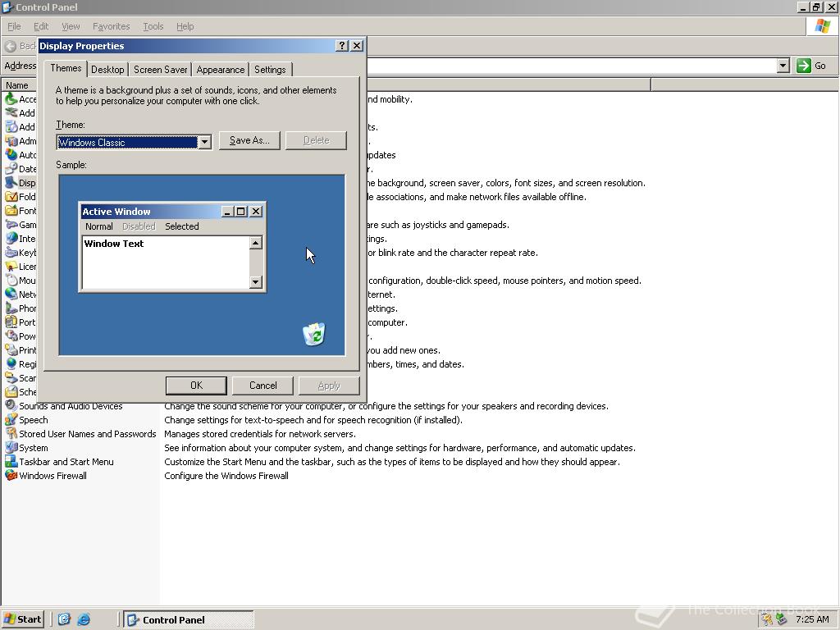
Task: Click the Administrative Tools icon
Action: coord(11,141)
